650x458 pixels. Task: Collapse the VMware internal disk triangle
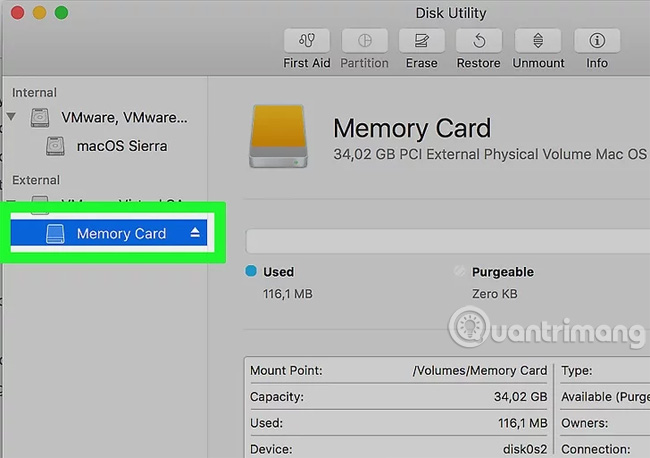[x=11, y=116]
